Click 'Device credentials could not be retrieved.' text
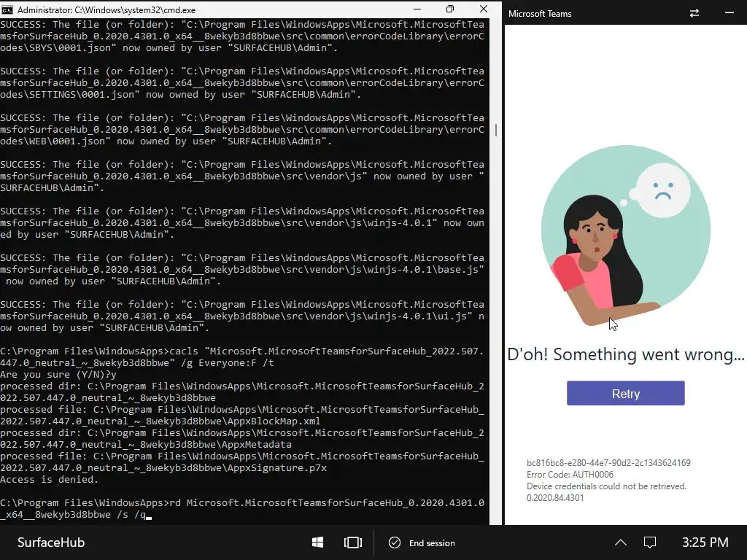The image size is (747, 560). [606, 486]
